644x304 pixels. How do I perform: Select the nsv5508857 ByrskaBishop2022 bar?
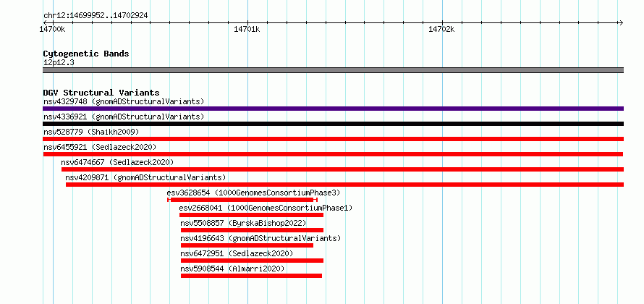click(x=253, y=230)
